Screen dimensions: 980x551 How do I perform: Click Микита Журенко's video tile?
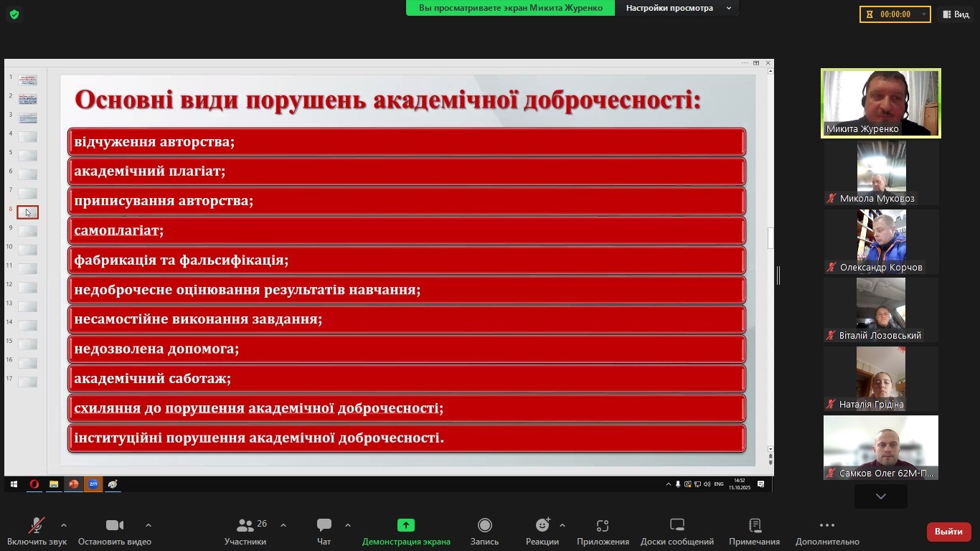point(880,103)
